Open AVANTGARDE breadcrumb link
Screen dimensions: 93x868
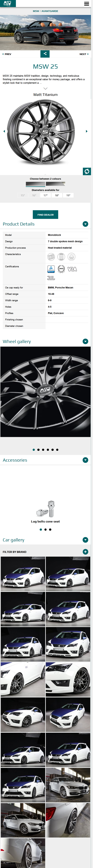coord(50,11)
